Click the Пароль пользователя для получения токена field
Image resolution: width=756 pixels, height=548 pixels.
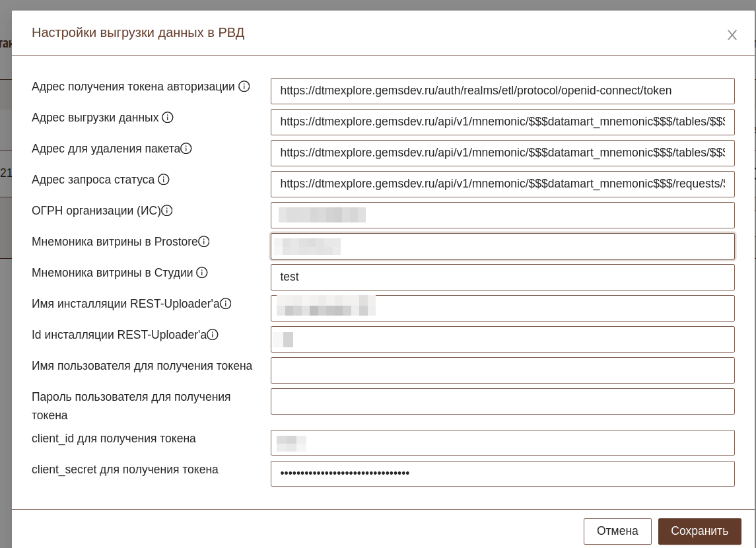pyautogui.click(x=502, y=401)
